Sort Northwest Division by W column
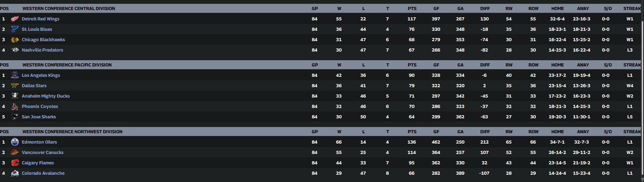 tap(339, 131)
